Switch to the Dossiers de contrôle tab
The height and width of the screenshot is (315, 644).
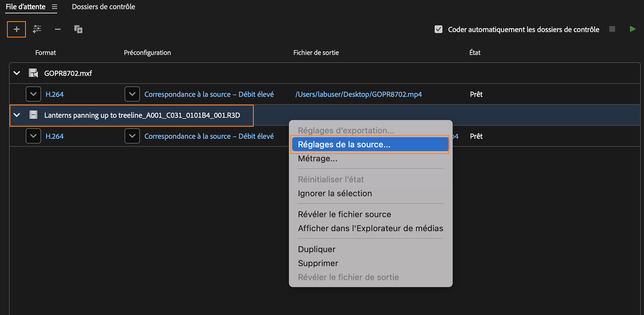coord(104,7)
